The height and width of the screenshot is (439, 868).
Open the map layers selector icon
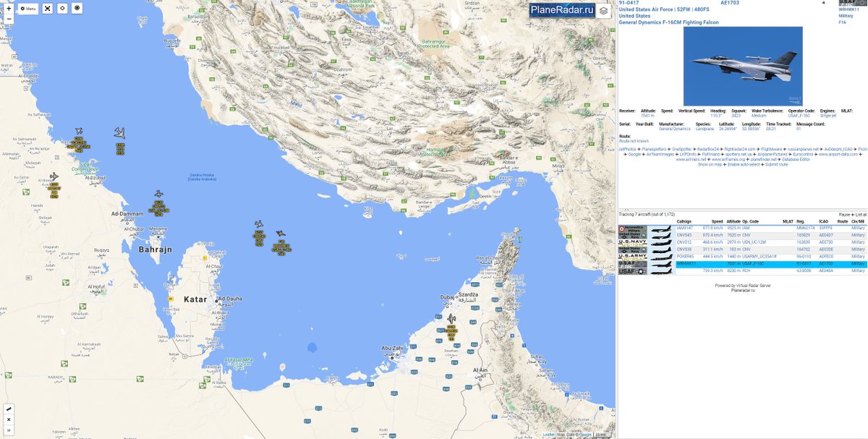coord(603,11)
